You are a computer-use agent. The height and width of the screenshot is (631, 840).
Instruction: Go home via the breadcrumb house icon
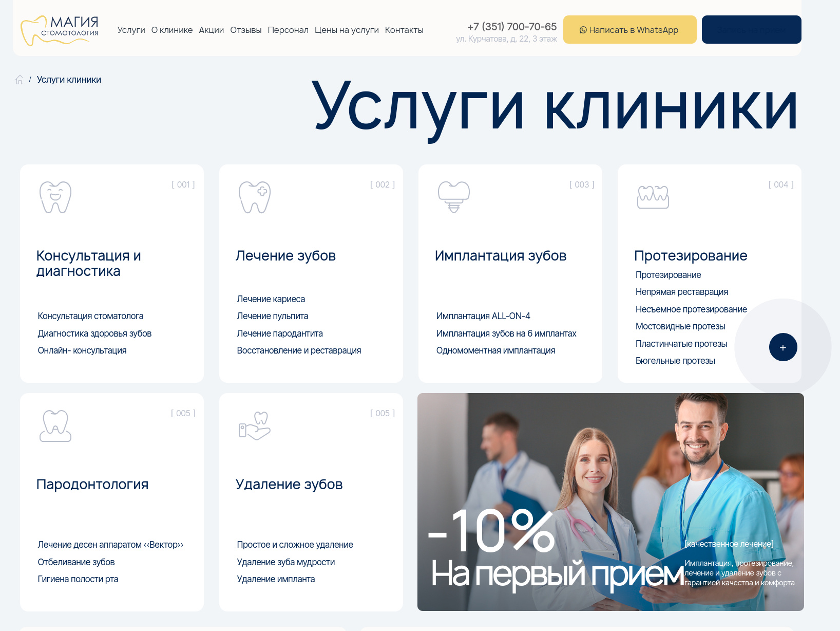click(x=20, y=80)
